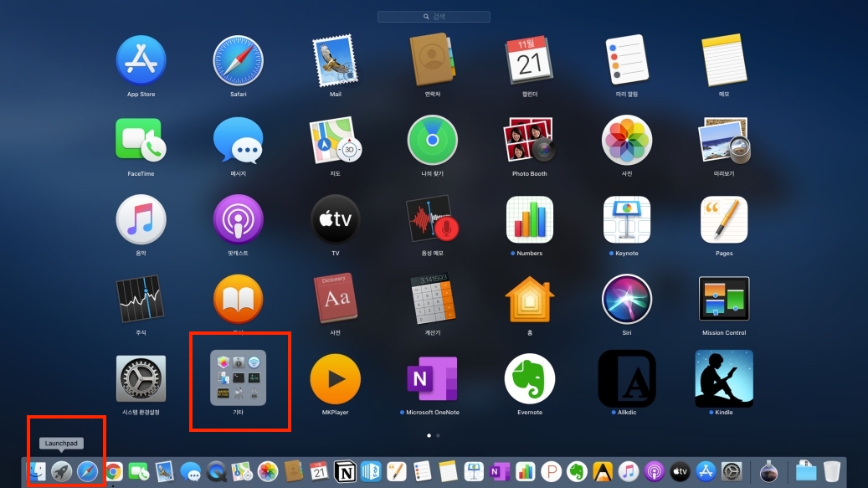Click the Launchpad rocket icon in Dock
The height and width of the screenshot is (488, 868).
point(61,471)
